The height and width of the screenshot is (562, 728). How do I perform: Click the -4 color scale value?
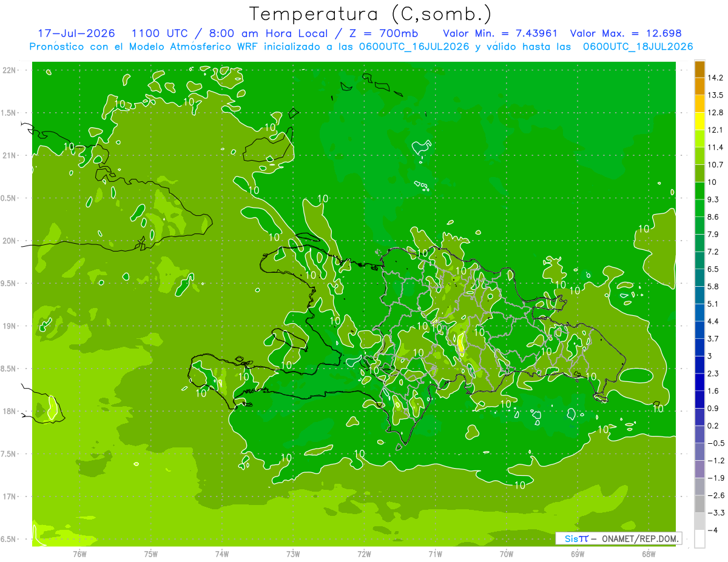pos(712,529)
